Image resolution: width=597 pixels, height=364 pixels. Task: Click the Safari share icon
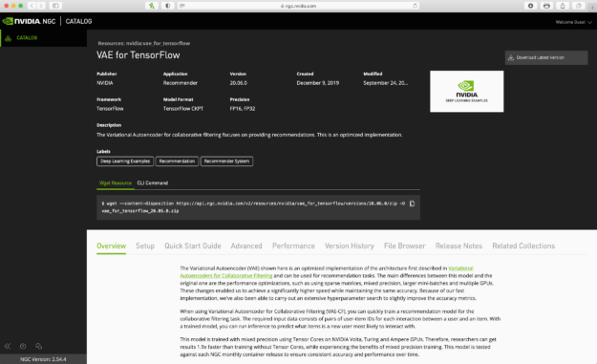[x=563, y=6]
